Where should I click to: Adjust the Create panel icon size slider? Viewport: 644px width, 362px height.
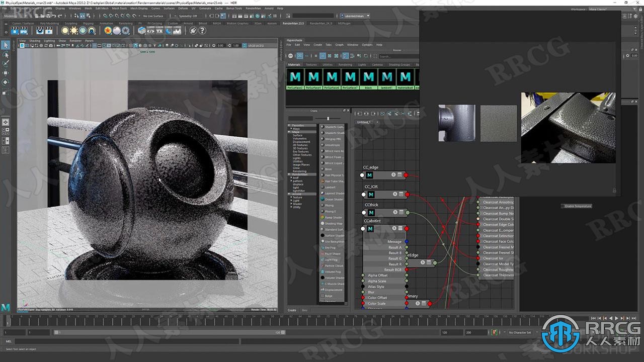(328, 118)
